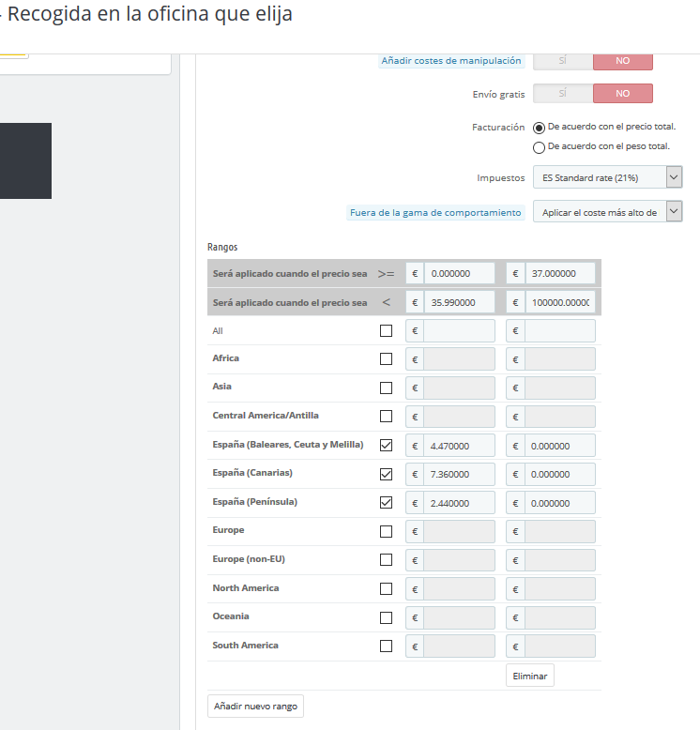700x730 pixels.
Task: Enable South America checkbox
Action: (386, 646)
